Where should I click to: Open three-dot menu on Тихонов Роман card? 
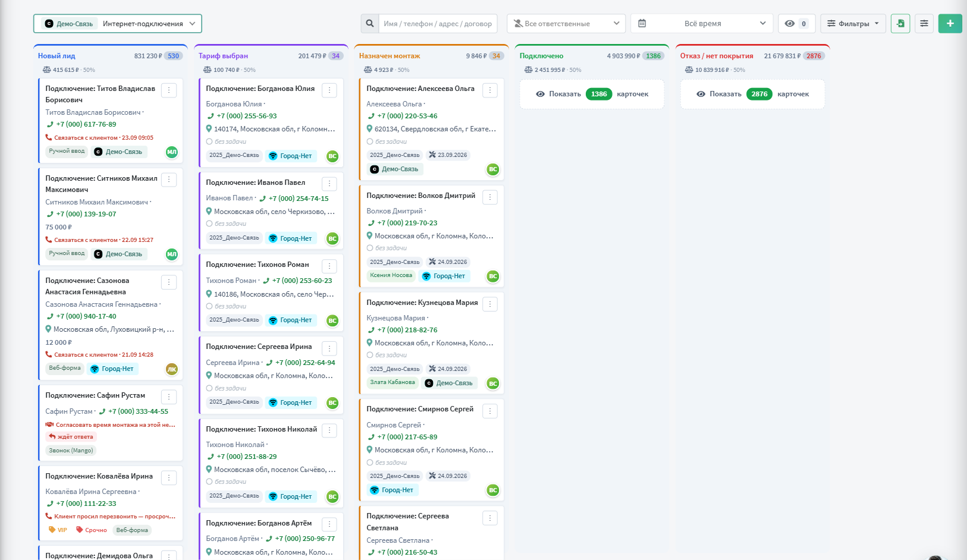(329, 266)
